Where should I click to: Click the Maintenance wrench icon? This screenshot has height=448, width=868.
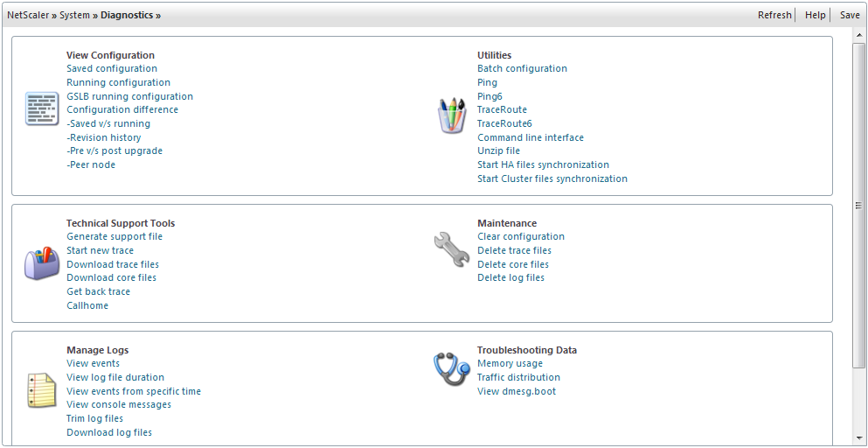tap(452, 249)
